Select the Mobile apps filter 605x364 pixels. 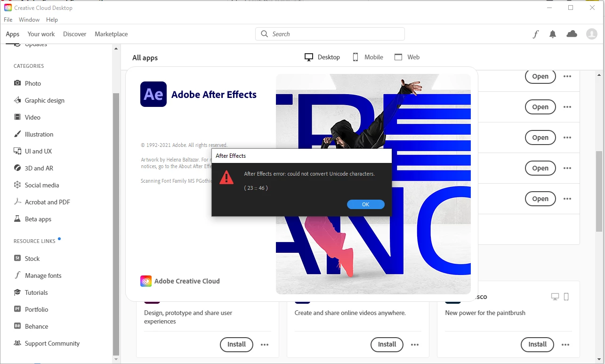(x=368, y=57)
